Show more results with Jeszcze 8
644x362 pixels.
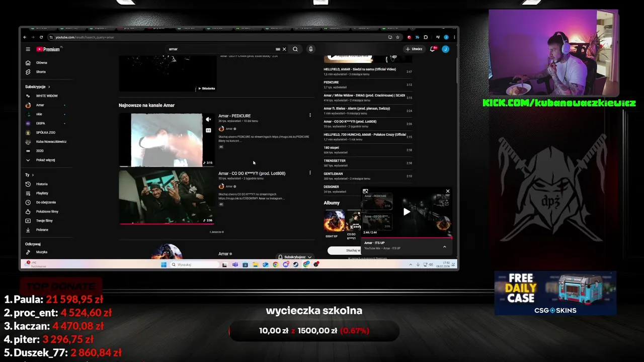(217, 232)
